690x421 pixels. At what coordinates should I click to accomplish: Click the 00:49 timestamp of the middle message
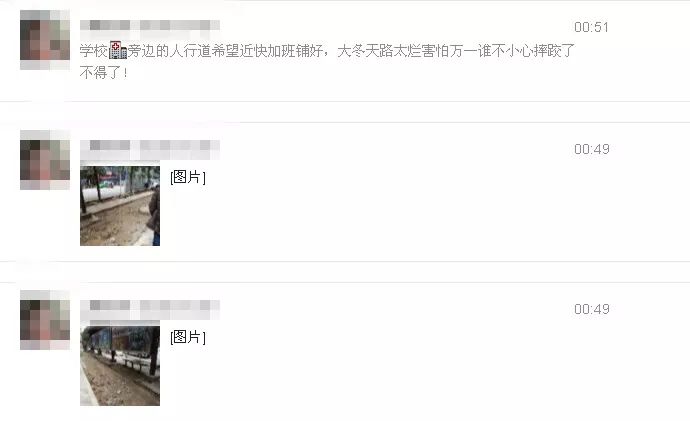(591, 149)
